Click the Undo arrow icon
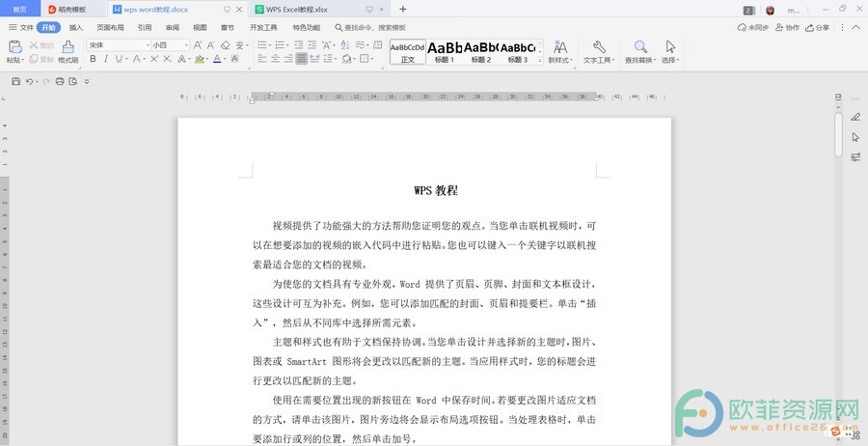This screenshot has width=868, height=446. [x=29, y=81]
